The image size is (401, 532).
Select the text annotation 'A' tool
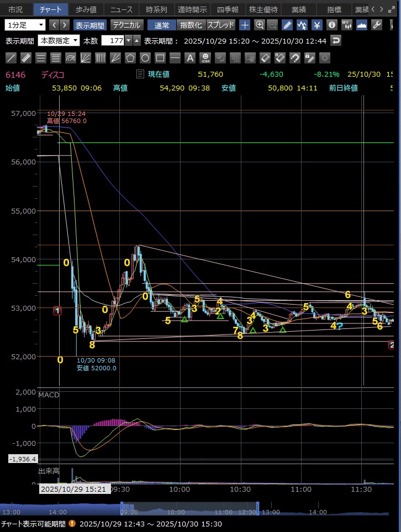(190, 58)
